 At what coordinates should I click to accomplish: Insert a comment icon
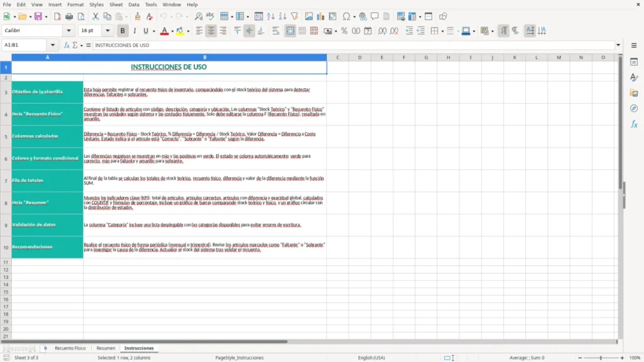pyautogui.click(x=375, y=16)
